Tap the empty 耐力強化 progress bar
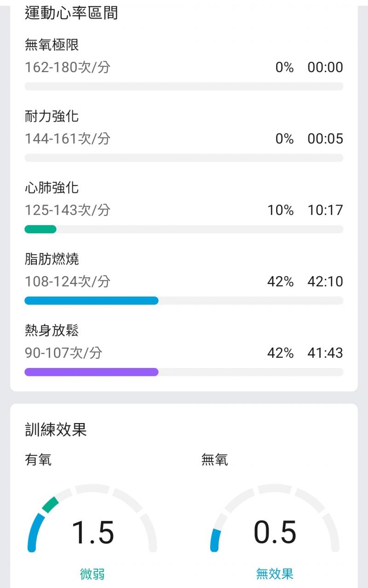 tap(184, 158)
